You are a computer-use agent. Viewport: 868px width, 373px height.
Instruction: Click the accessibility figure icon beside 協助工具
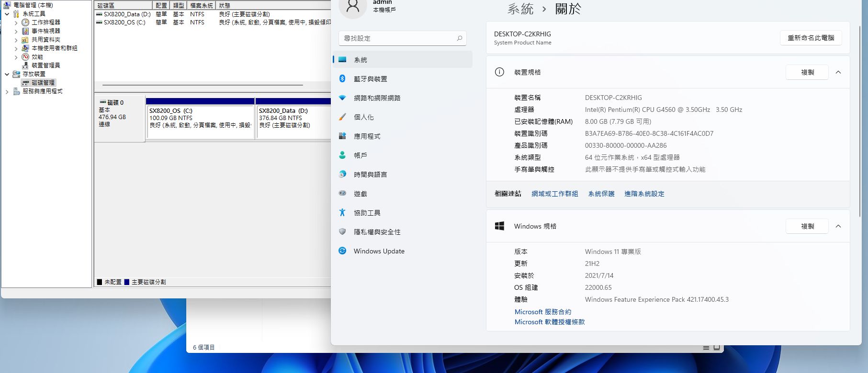(342, 212)
